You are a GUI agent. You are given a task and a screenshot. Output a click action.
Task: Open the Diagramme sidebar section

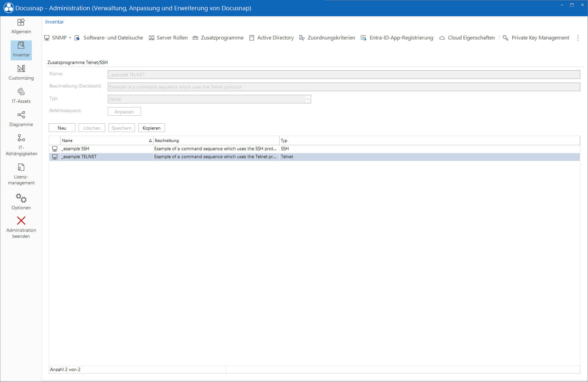21,119
